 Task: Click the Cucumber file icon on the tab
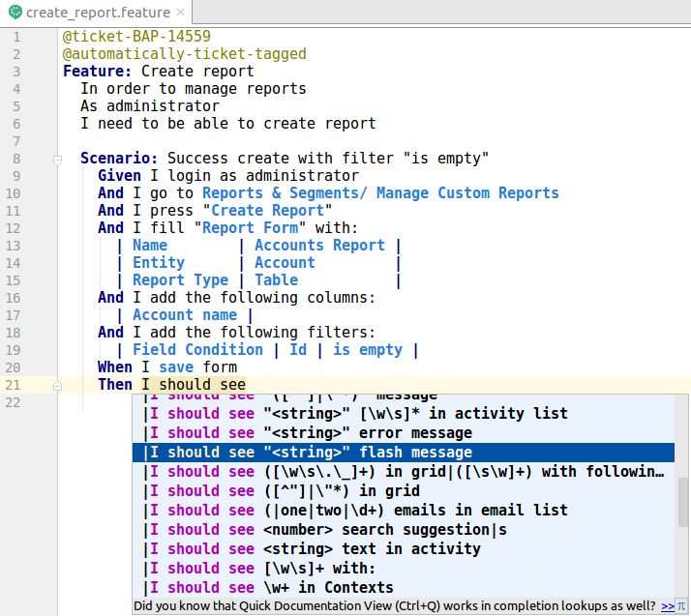15,13
